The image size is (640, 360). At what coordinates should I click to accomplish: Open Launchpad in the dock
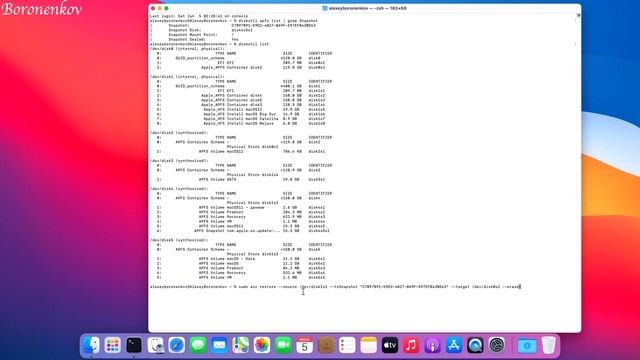112,345
